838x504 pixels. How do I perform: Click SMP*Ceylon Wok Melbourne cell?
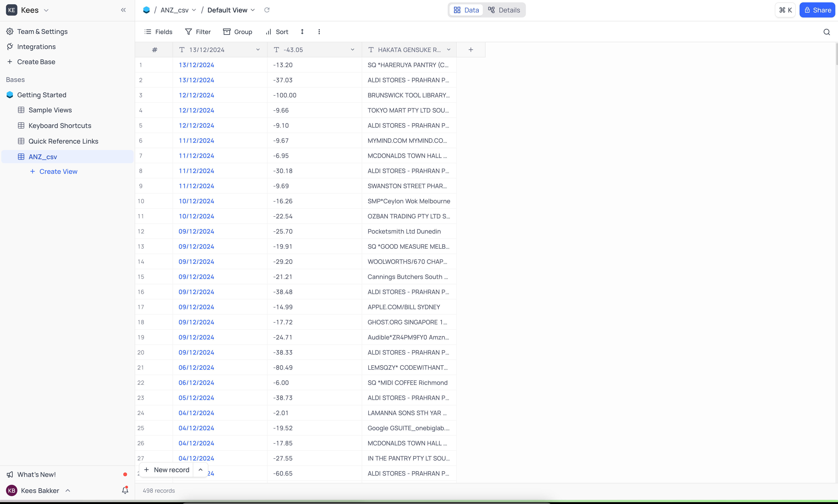point(409,201)
